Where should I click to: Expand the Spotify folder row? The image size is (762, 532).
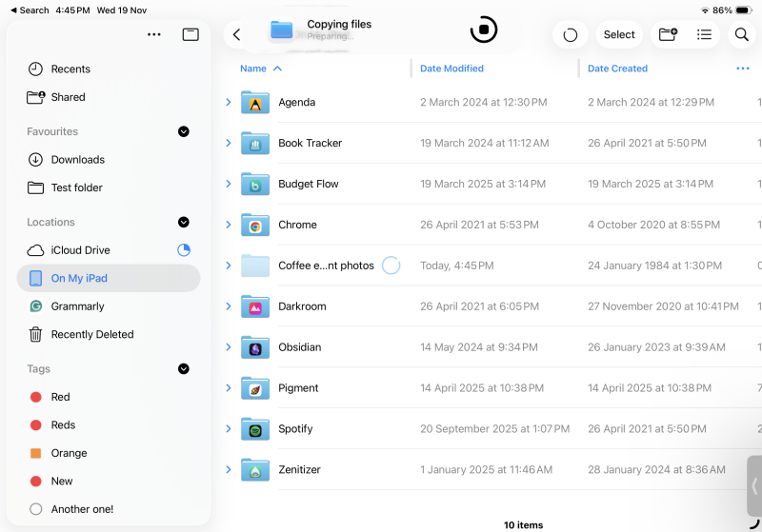(x=229, y=428)
